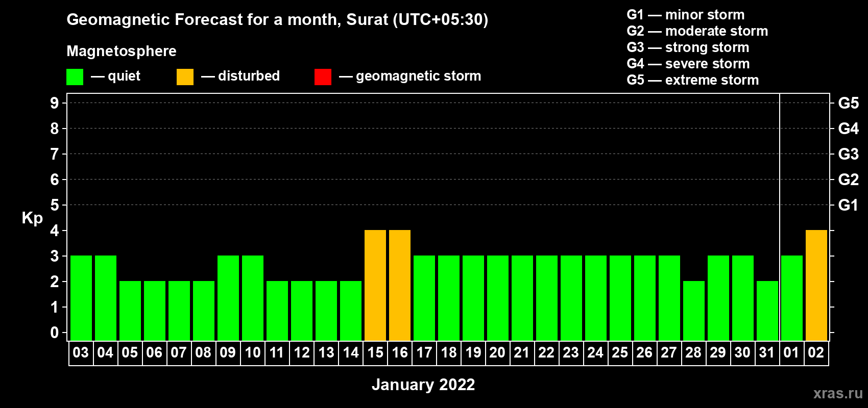
Task: Click date label 15 on the axis
Action: point(375,353)
